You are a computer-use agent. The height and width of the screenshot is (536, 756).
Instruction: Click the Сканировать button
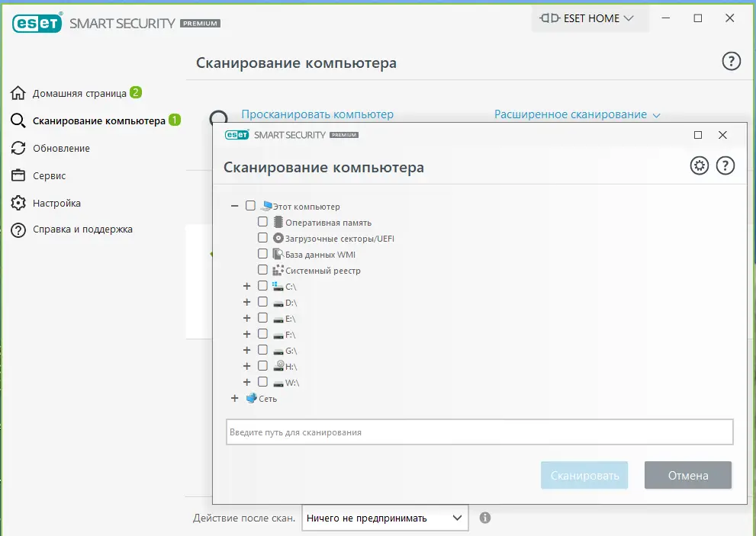pyautogui.click(x=584, y=475)
